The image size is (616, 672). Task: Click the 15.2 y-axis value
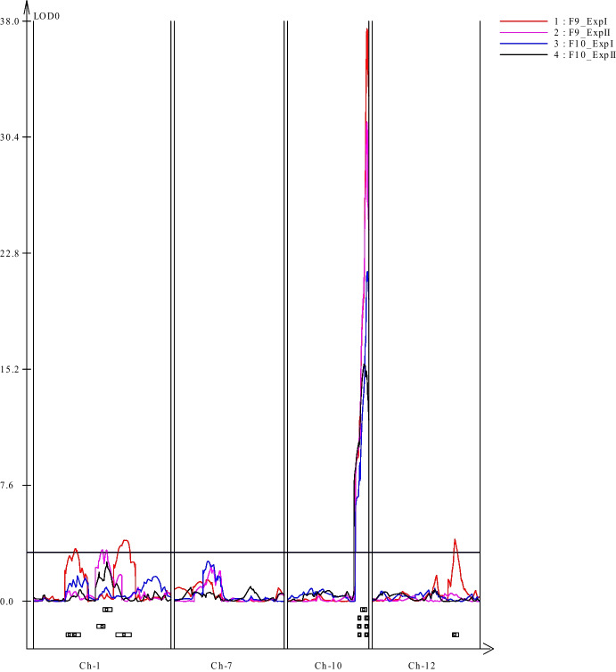pos(10,370)
